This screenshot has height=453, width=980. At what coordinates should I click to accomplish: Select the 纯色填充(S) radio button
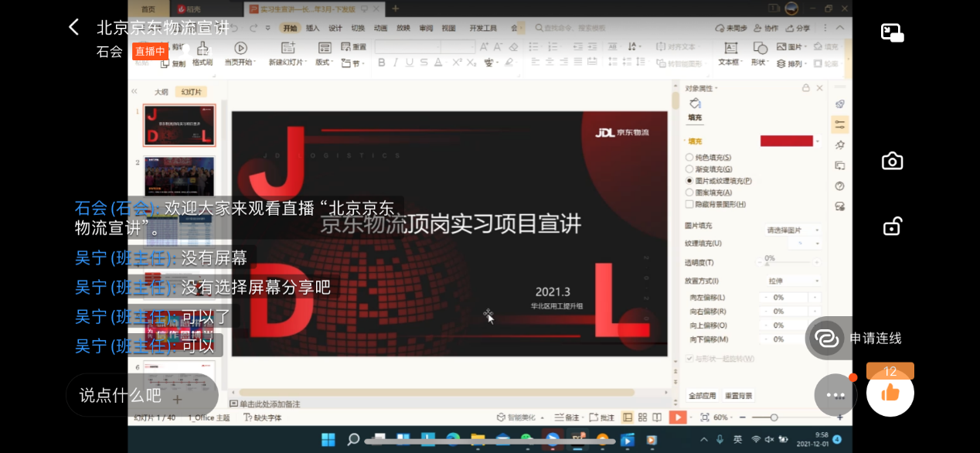[689, 158]
